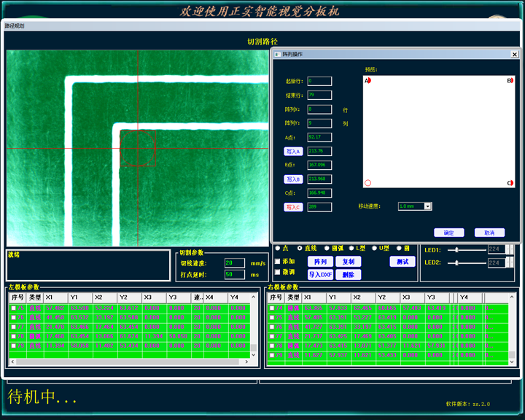Image resolution: width=525 pixels, height=420 pixels.
Task: Click the 类型 column header in left table
Action: point(35,297)
